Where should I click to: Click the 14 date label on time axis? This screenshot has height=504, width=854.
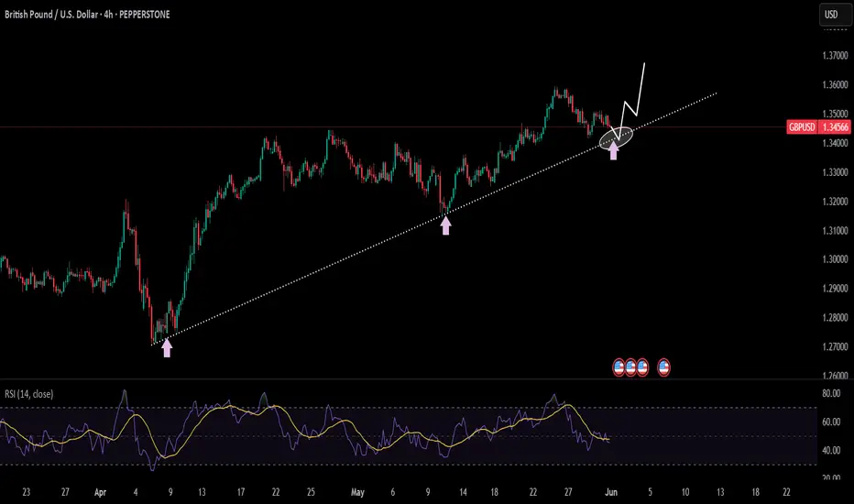click(x=463, y=493)
